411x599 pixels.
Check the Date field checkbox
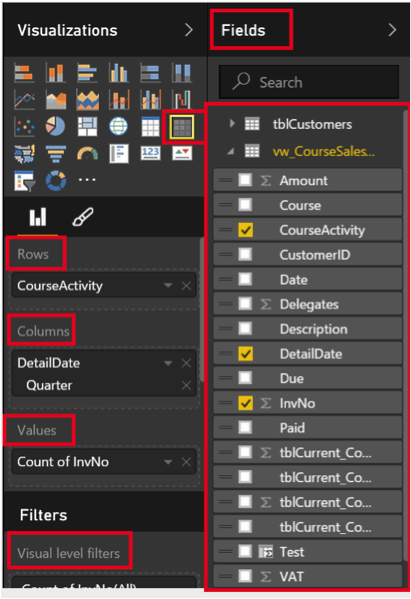pos(245,279)
